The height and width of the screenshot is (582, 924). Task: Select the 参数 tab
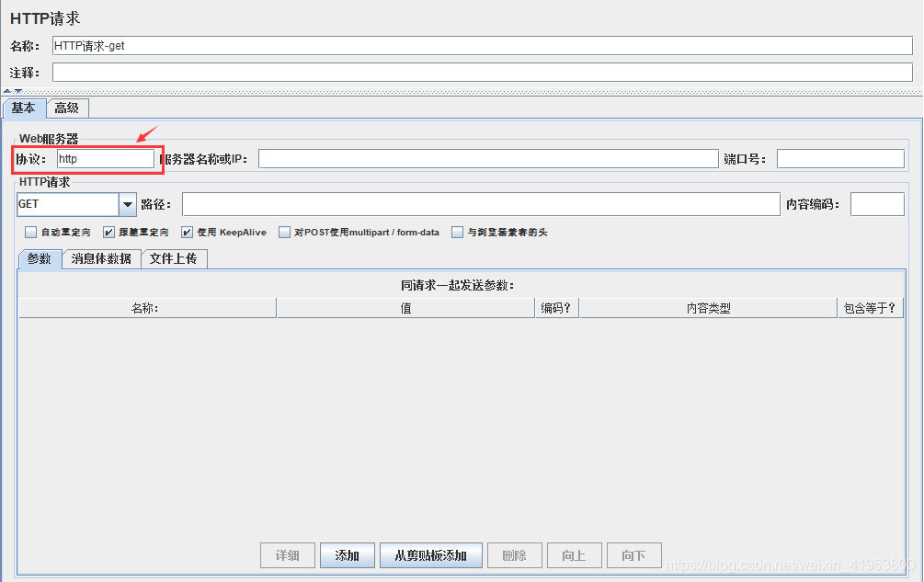pos(40,258)
